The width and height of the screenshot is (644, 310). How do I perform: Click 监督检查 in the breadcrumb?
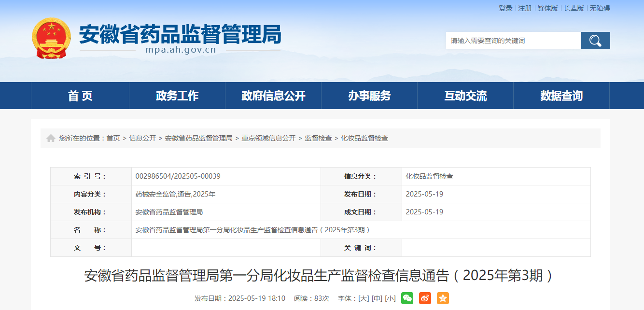click(318, 138)
